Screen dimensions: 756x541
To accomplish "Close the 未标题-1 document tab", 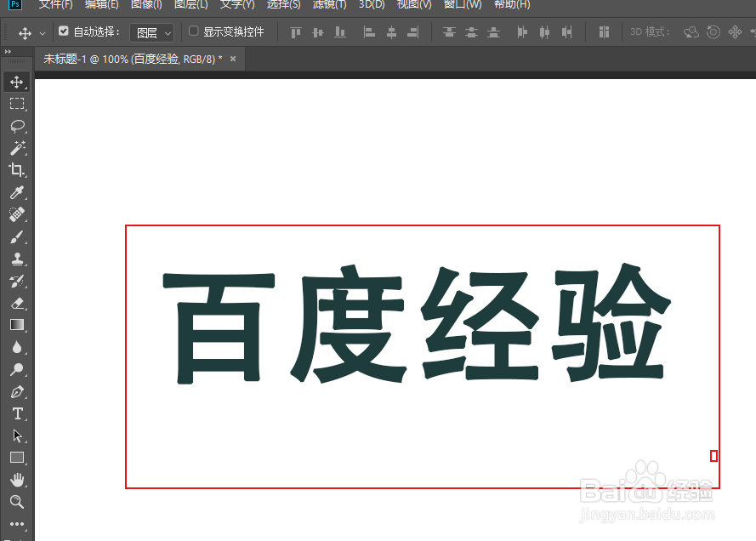I will [x=233, y=59].
